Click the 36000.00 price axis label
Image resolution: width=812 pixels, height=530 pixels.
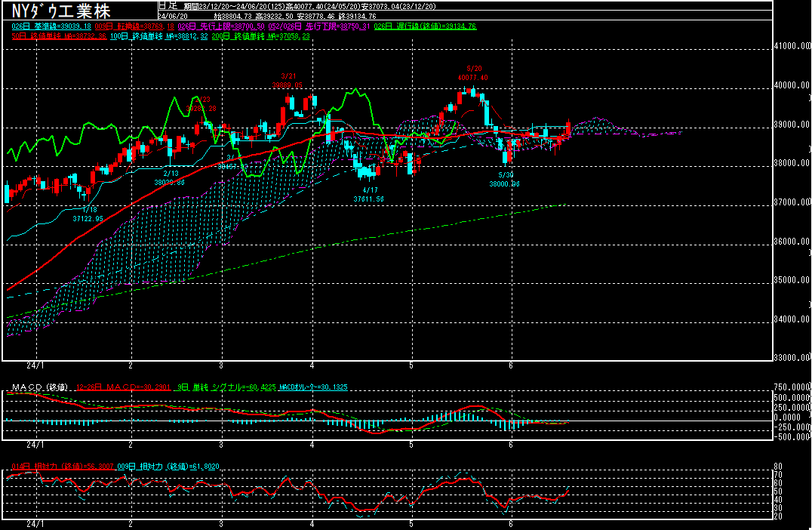[x=792, y=242]
